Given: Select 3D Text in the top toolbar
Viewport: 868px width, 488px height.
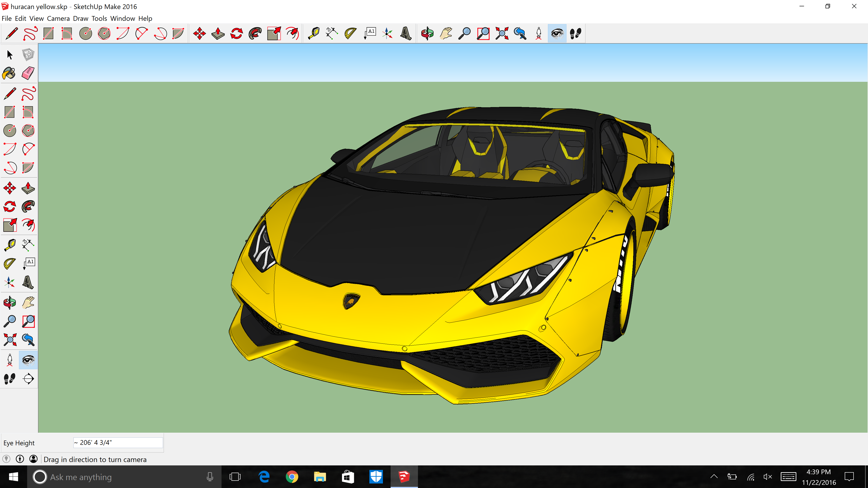Looking at the screenshot, I should pyautogui.click(x=406, y=33).
